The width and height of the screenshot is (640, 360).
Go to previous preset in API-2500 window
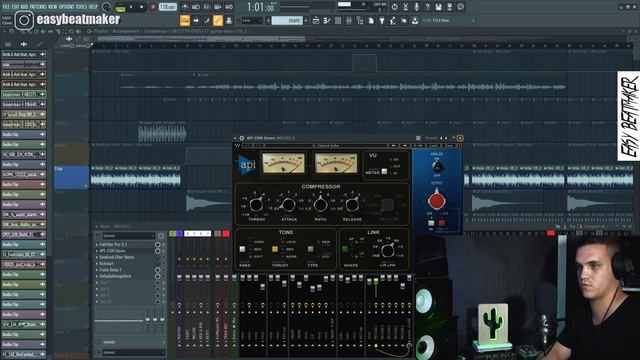pos(441,138)
